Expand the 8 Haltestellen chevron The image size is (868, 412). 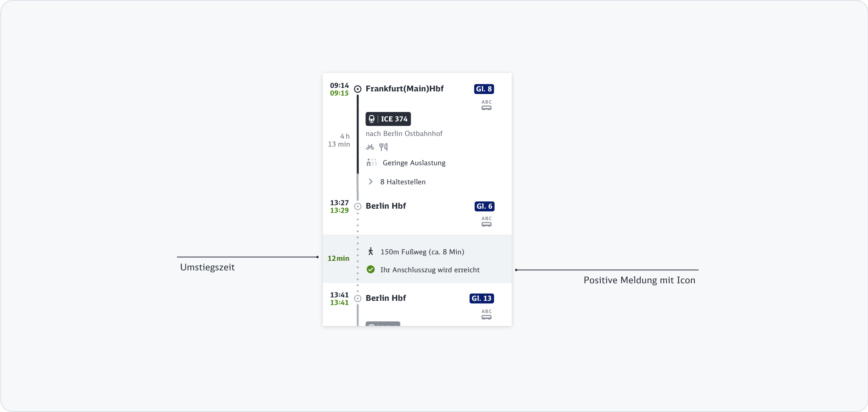370,182
